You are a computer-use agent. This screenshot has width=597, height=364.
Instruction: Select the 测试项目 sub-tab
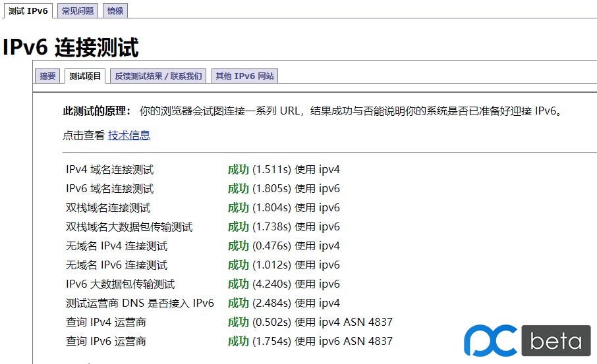[x=86, y=76]
